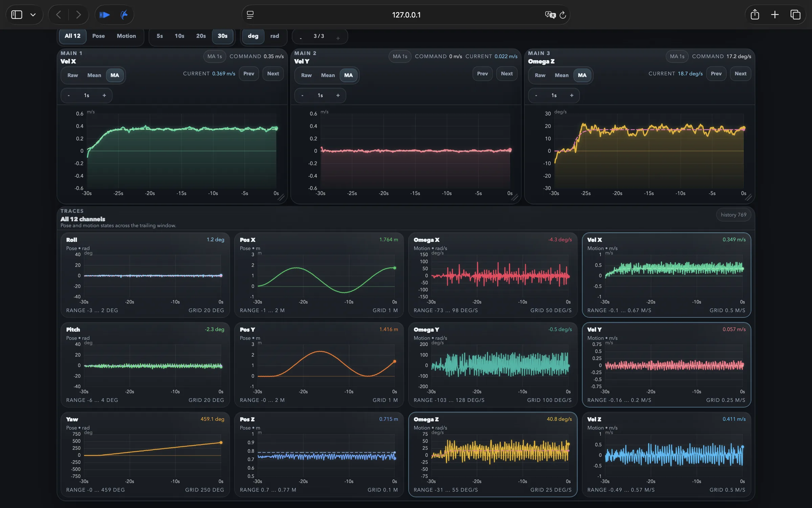Screen dimensions: 812x508
Task: Set time window to 20s
Action: click(201, 36)
